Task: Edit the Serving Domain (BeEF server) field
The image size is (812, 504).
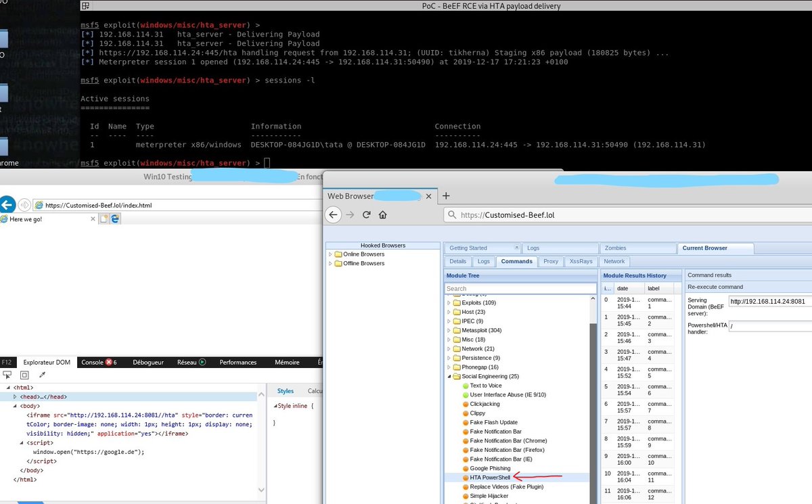Action: click(770, 300)
